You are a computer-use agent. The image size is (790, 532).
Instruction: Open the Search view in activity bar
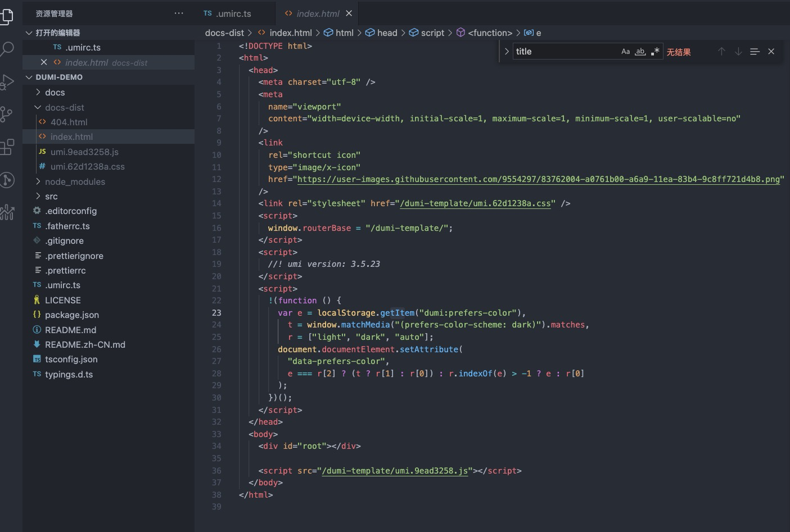7,49
